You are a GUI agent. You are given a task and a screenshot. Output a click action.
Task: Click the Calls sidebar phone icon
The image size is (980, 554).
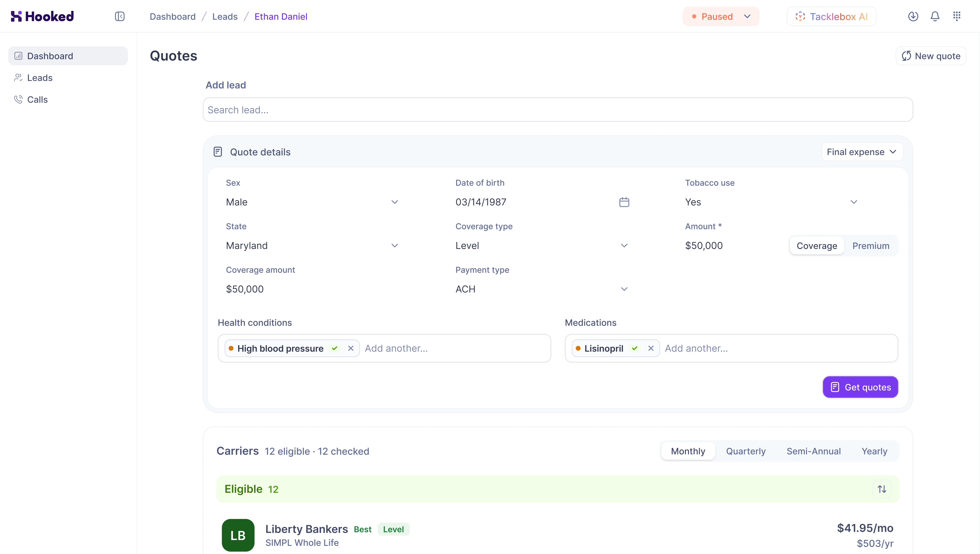coord(18,99)
